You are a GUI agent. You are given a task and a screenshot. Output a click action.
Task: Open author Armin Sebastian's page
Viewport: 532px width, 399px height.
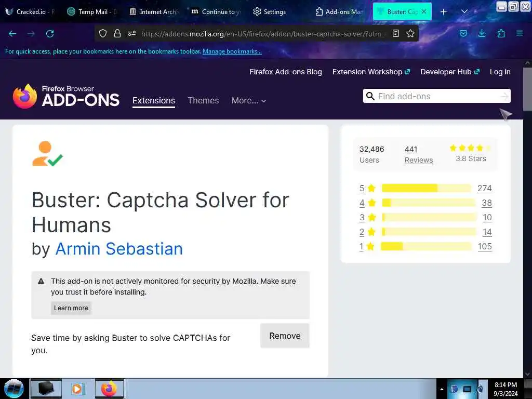119,249
